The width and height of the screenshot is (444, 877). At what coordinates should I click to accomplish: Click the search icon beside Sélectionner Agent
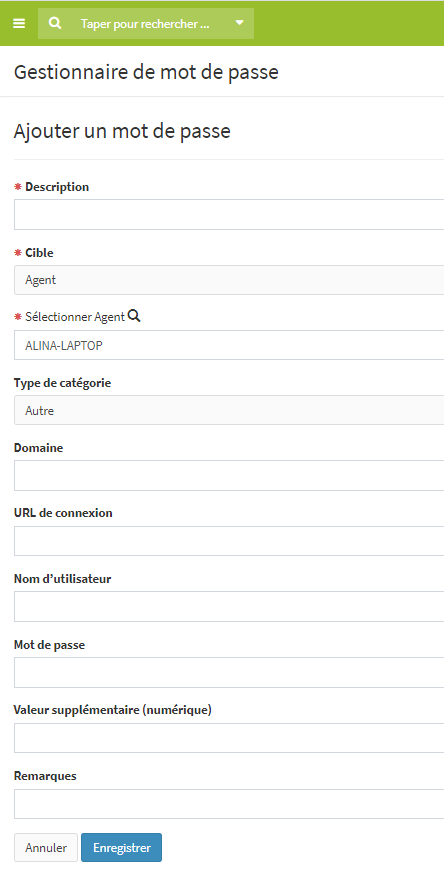[134, 316]
